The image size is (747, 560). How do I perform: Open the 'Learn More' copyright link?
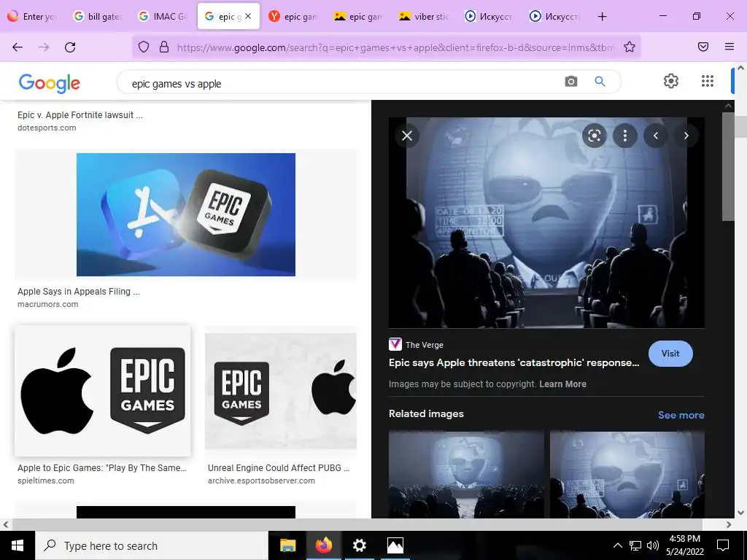click(x=562, y=384)
